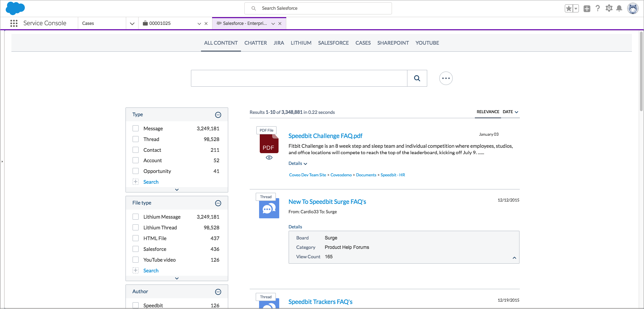
Task: Click the thread icon for Speedbit Surge FAQ's
Action: pos(269,208)
